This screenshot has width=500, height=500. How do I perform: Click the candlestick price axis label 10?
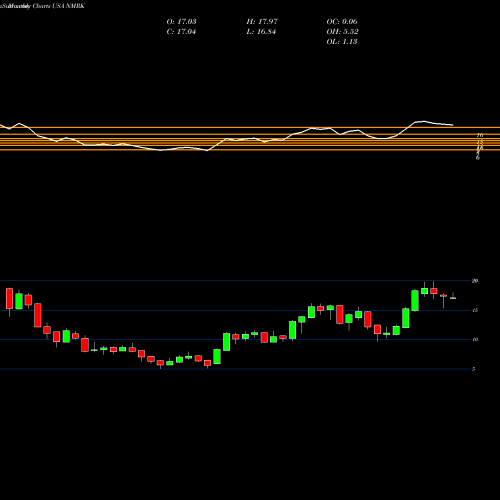coord(475,340)
